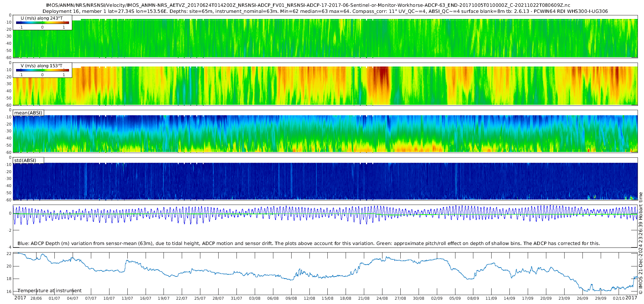
Task: Click the -4 tick on depth variation axis
Action: coord(9,247)
